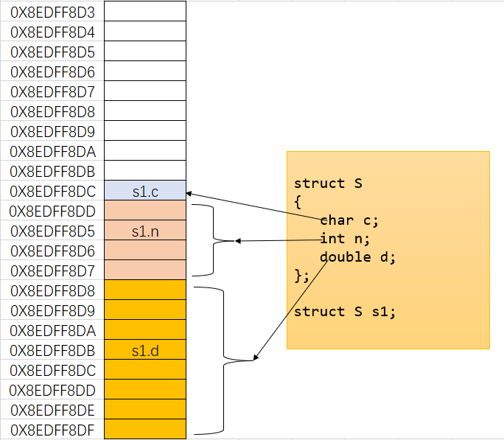504x440 pixels.
Task: Click the arrowhead pointing at s1.c cell
Action: (x=190, y=193)
